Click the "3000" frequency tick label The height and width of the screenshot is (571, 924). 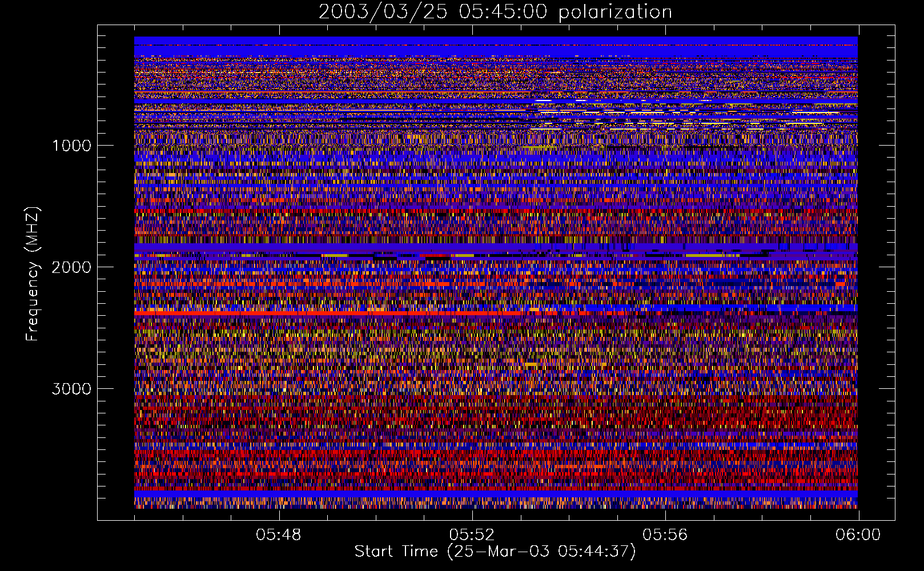coord(71,389)
